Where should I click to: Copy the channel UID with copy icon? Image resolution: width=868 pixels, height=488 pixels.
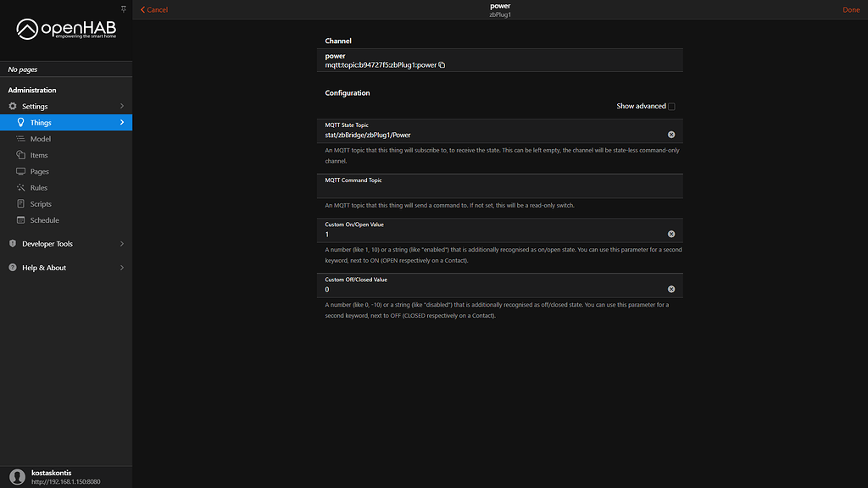pos(441,64)
